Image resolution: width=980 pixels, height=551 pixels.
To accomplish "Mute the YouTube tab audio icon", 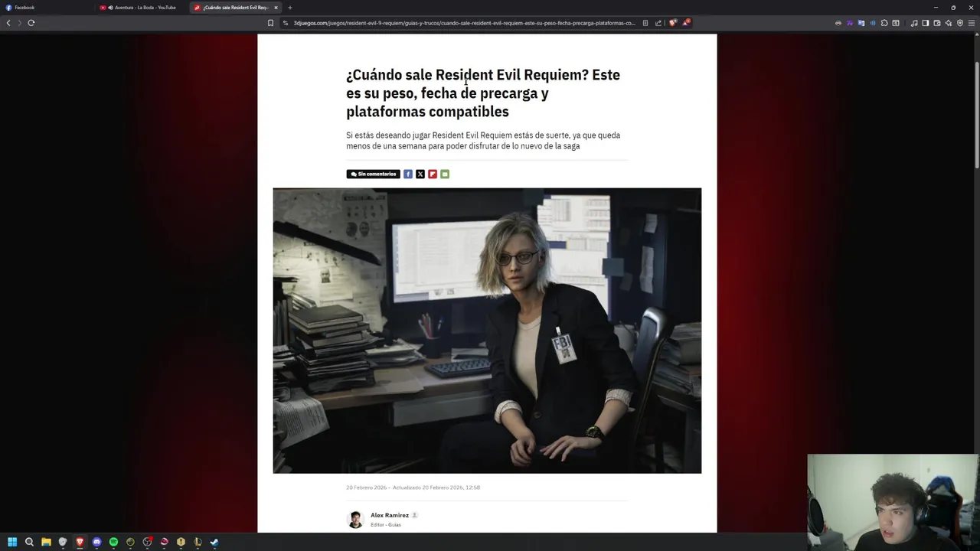I will click(110, 8).
